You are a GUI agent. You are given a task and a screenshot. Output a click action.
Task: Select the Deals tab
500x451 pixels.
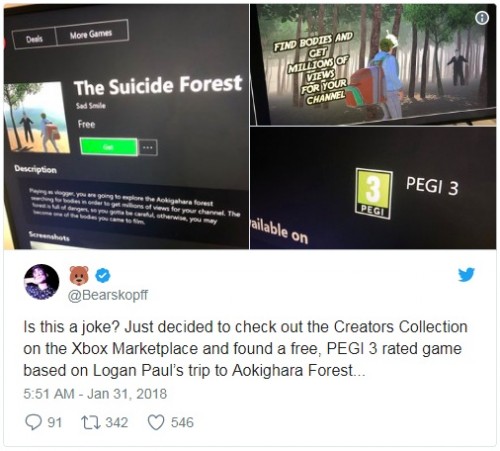coord(34,39)
